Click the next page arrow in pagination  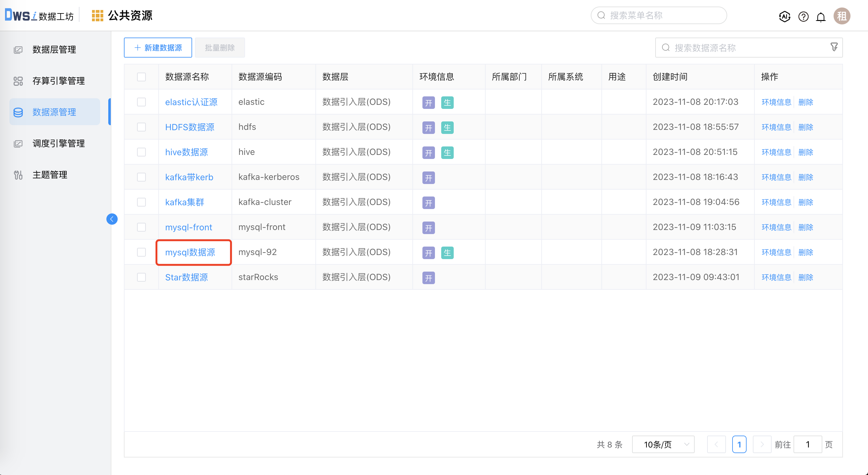762,444
